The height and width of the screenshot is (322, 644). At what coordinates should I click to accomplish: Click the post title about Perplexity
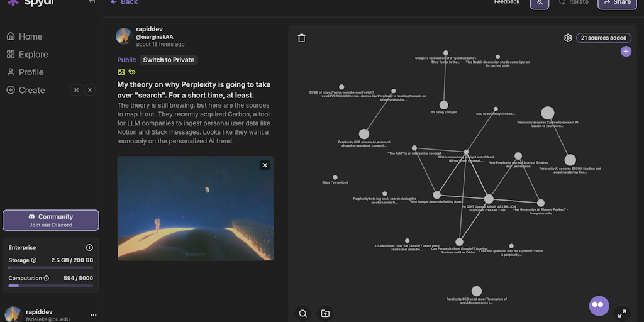[x=194, y=90]
